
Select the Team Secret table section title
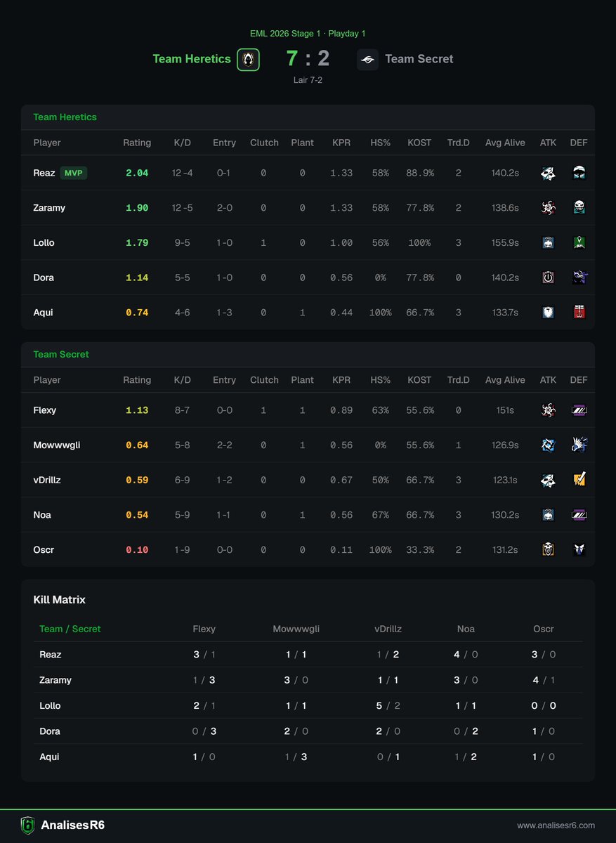[61, 354]
